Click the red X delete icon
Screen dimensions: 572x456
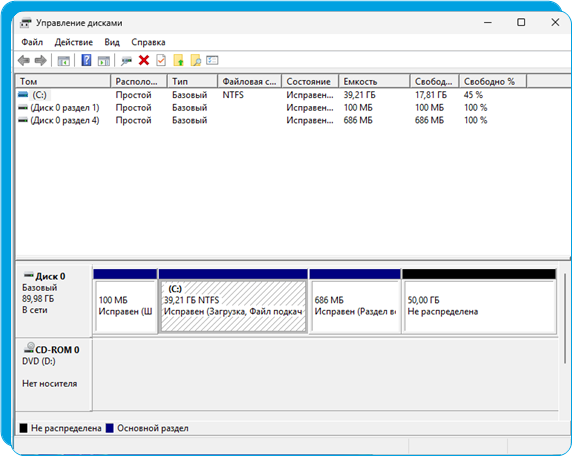pos(144,60)
